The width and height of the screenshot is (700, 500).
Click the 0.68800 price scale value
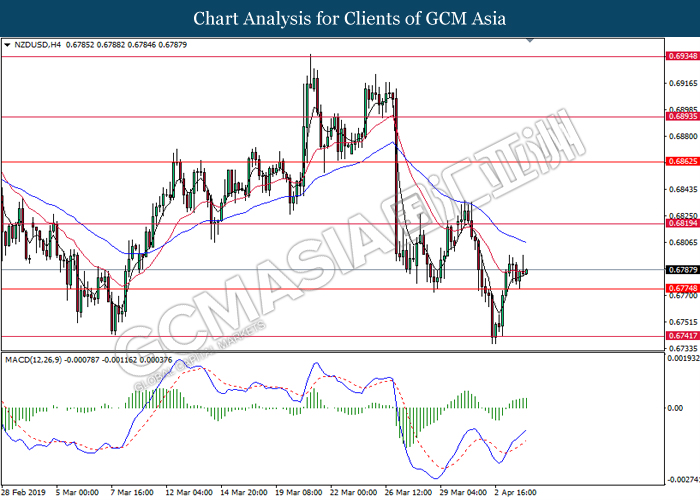click(683, 136)
